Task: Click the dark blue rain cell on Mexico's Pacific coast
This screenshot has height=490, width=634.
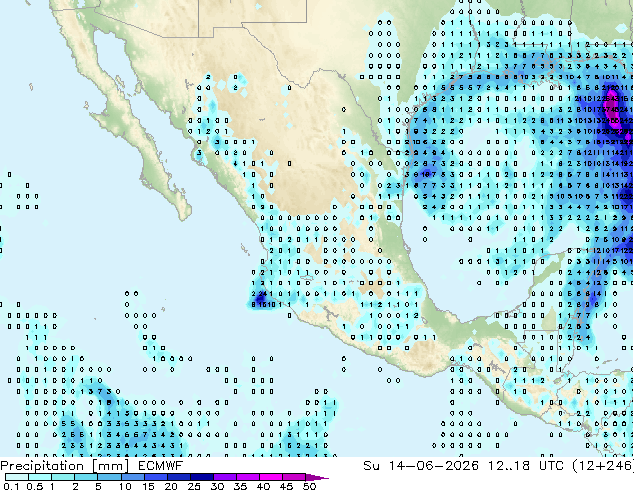Action: [x=261, y=298]
